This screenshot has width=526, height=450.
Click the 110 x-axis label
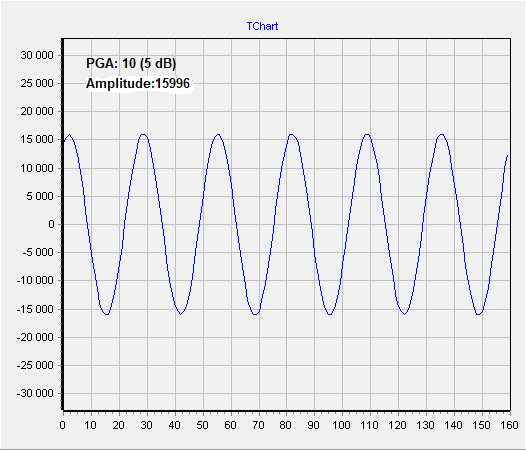point(370,425)
